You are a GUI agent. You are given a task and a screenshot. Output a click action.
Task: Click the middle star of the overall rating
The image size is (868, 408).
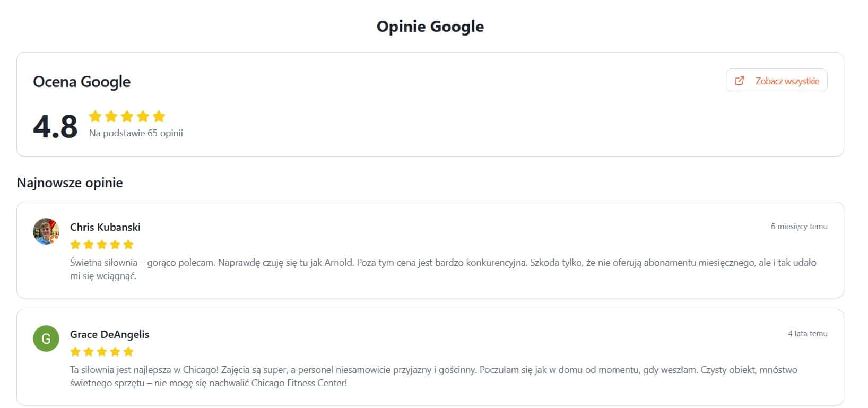pos(127,116)
